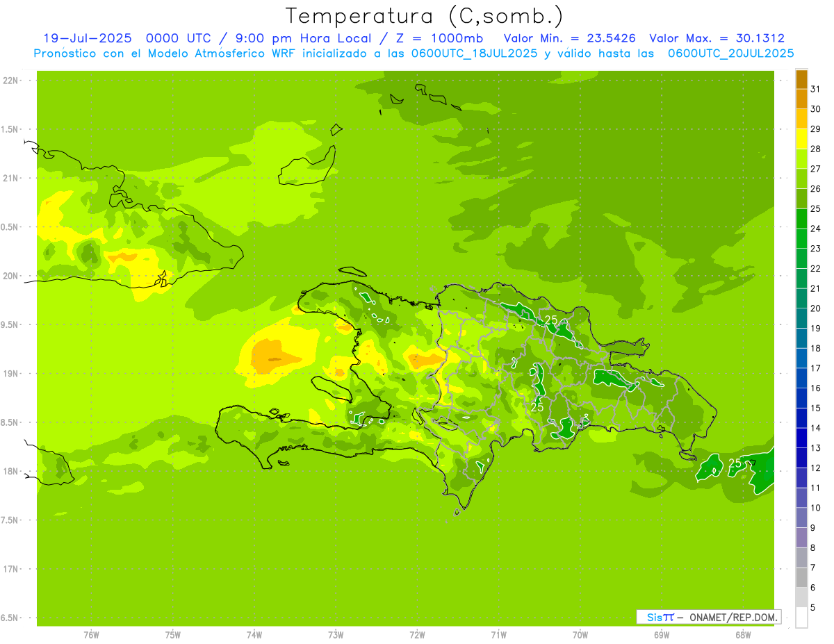Click valid-until time '0600UTC_20JUL2025'
834x644 pixels.
tap(731, 53)
